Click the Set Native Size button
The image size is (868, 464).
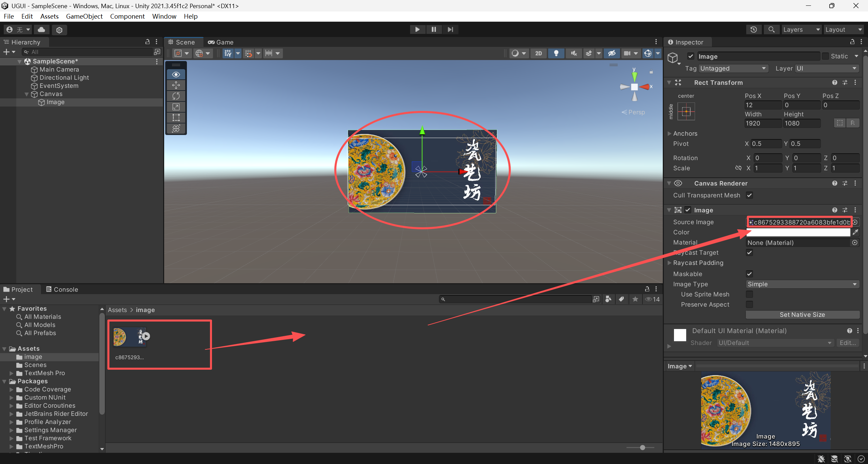click(x=802, y=315)
